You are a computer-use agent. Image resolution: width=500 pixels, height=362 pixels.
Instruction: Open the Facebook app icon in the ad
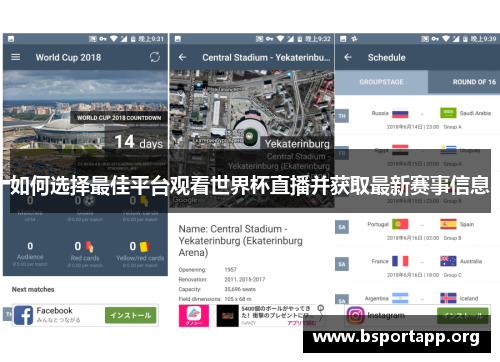(23, 315)
